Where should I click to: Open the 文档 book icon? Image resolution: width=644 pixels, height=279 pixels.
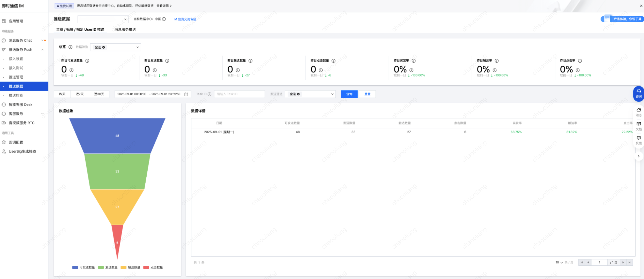pos(638,126)
